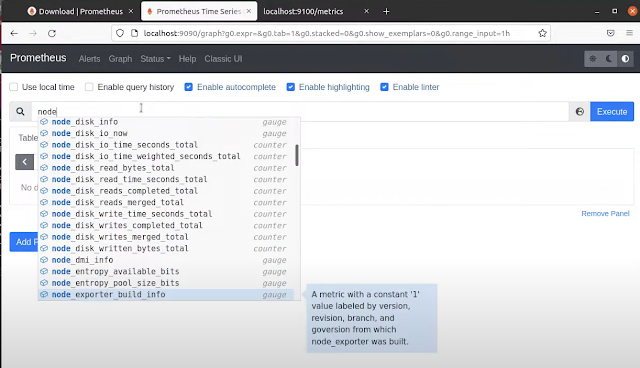Uncheck Enable autocomplete
Image resolution: width=640 pixels, height=368 pixels.
(189, 87)
